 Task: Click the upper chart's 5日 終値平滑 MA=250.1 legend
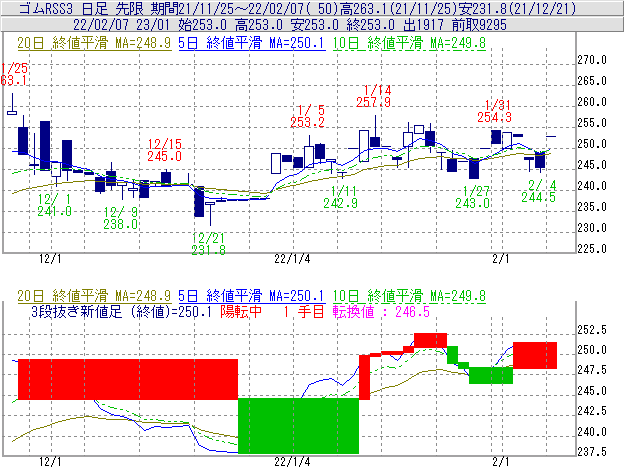(x=252, y=43)
